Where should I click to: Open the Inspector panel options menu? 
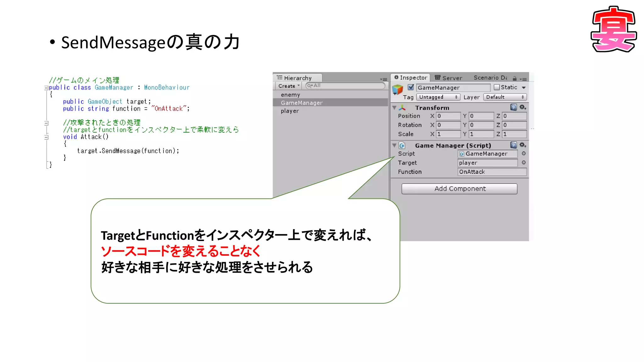click(523, 79)
